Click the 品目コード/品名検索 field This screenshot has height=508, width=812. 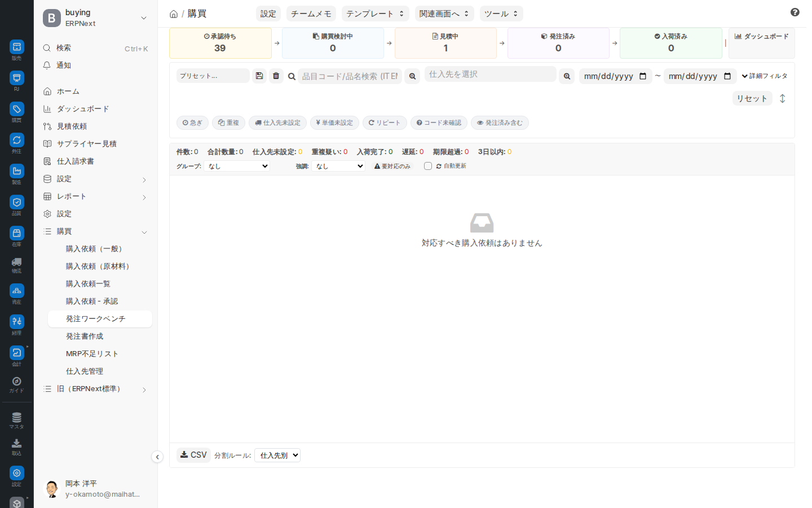pos(350,76)
